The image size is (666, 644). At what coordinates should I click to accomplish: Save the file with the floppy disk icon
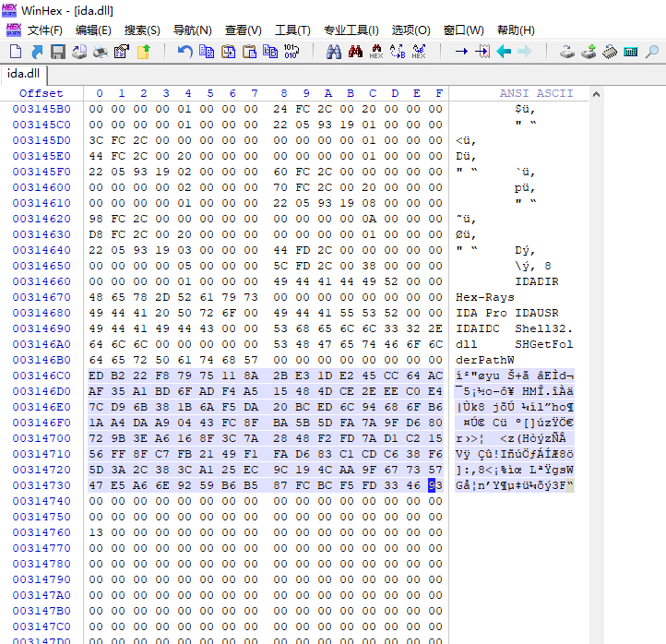(x=57, y=52)
